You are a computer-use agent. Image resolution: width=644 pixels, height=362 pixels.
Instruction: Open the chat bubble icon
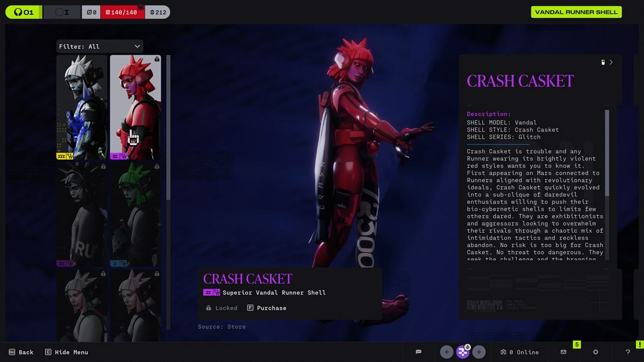click(418, 352)
